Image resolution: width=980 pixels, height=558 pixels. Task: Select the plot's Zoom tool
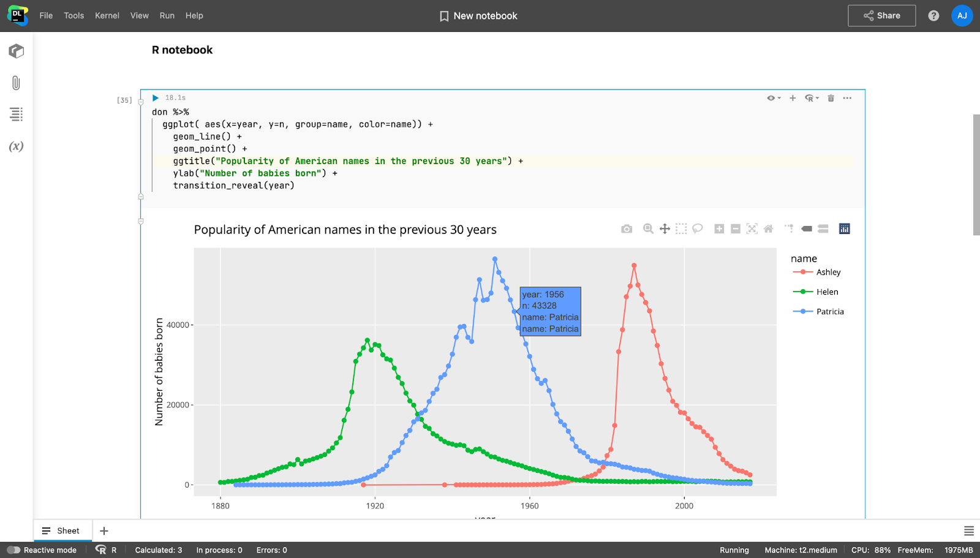pyautogui.click(x=648, y=229)
